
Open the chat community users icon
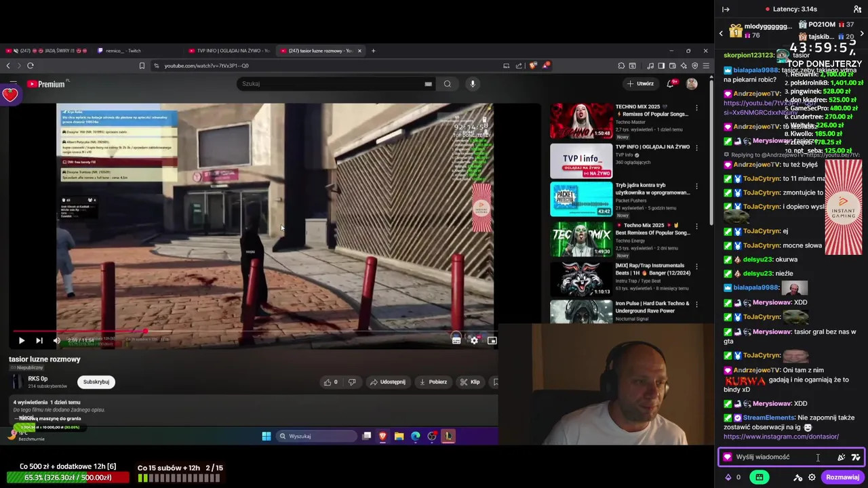[857, 9]
